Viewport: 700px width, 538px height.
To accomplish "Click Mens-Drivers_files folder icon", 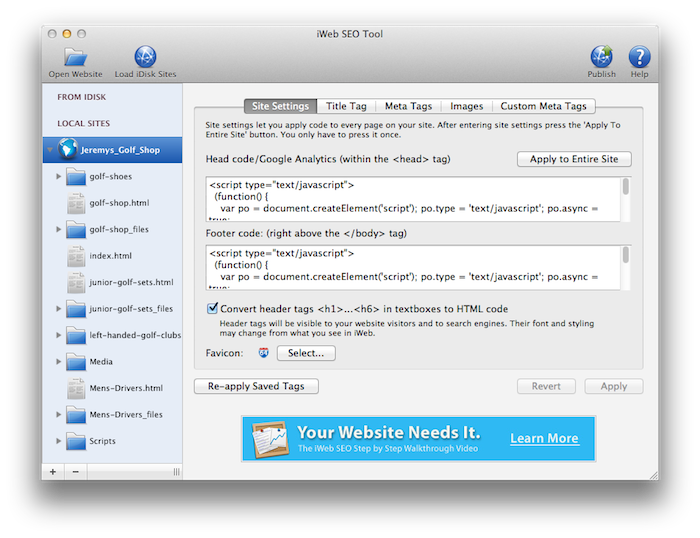I will coord(76,415).
